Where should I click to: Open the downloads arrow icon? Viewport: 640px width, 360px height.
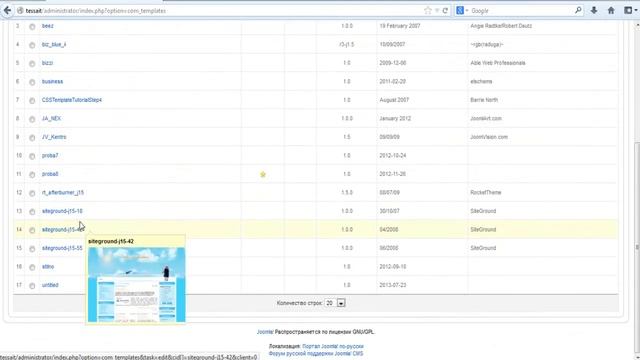[594, 11]
